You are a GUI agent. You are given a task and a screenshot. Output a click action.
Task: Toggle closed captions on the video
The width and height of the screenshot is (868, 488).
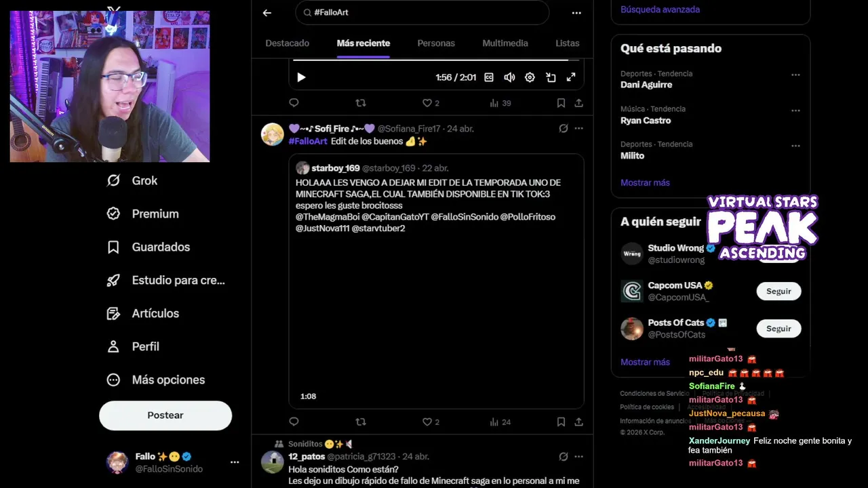(489, 77)
